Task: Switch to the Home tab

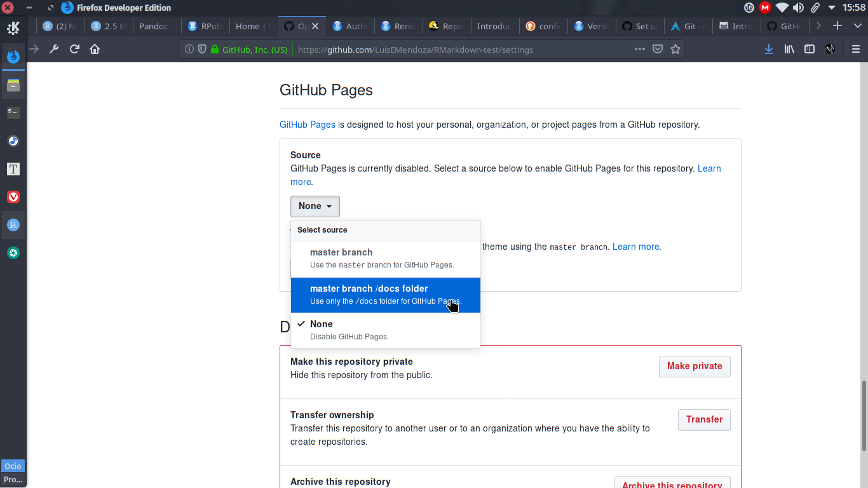Action: 253,26
